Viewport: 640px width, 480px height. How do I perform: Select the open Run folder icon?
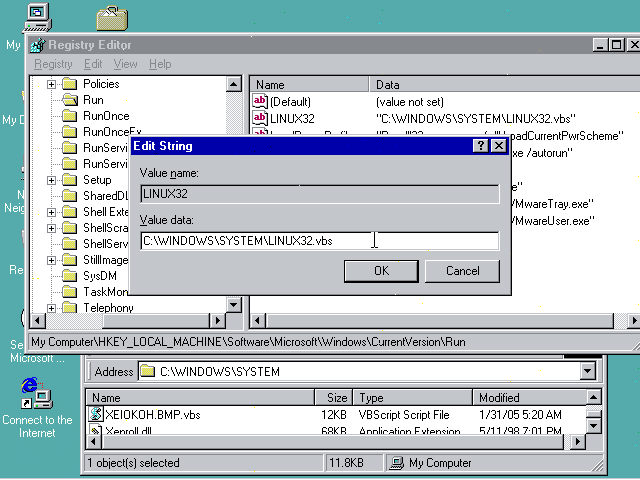click(70, 100)
